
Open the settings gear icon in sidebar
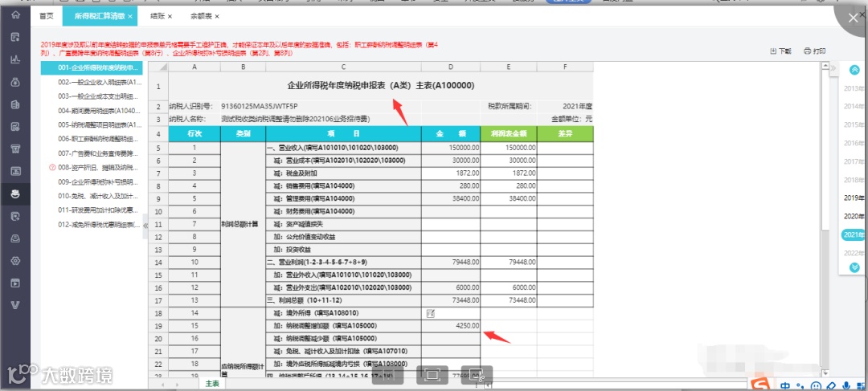coord(15,260)
